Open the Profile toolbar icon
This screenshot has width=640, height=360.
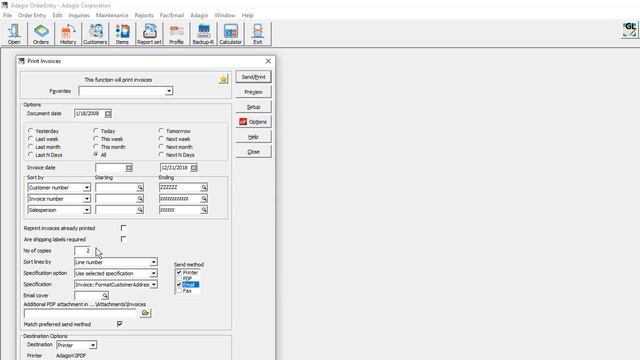click(x=176, y=34)
